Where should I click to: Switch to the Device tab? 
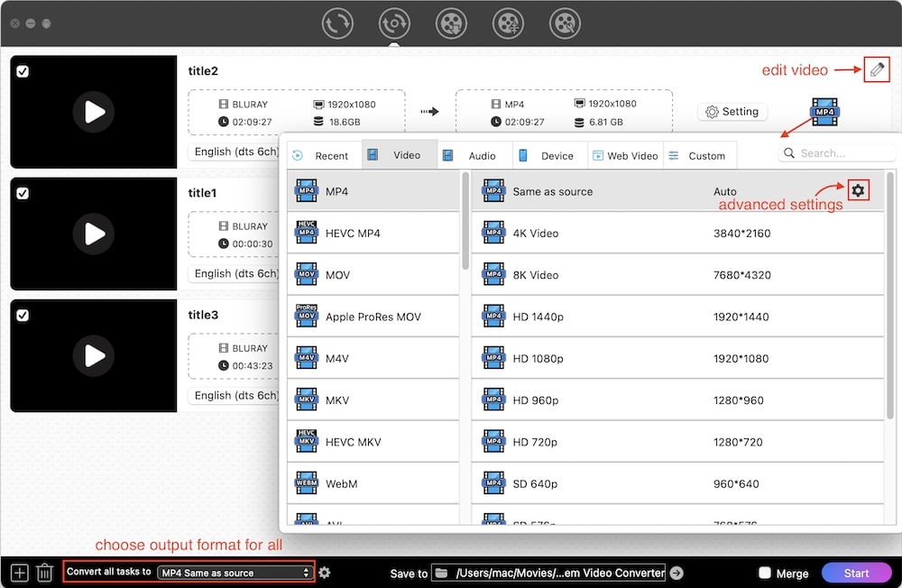pos(548,155)
